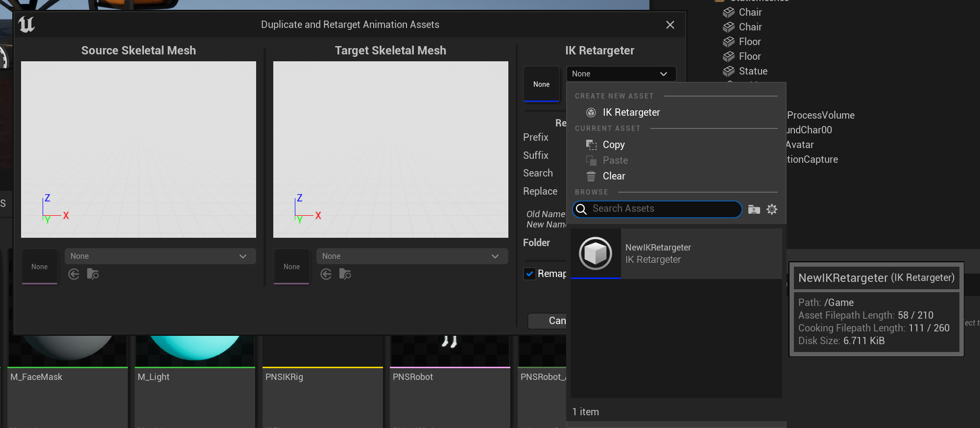Screen dimensions: 980x428
Task: Click the Prefix label
Action: [x=536, y=137]
